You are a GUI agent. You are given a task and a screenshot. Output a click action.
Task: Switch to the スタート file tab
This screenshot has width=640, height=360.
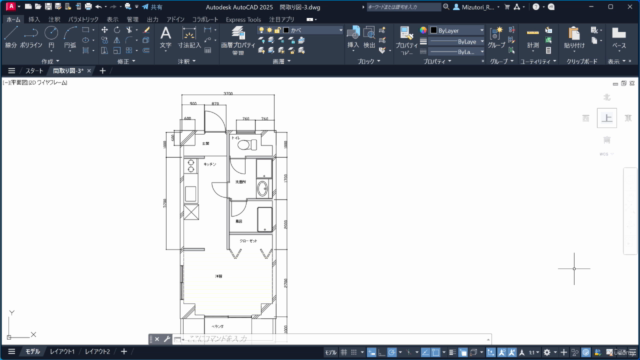tap(34, 71)
